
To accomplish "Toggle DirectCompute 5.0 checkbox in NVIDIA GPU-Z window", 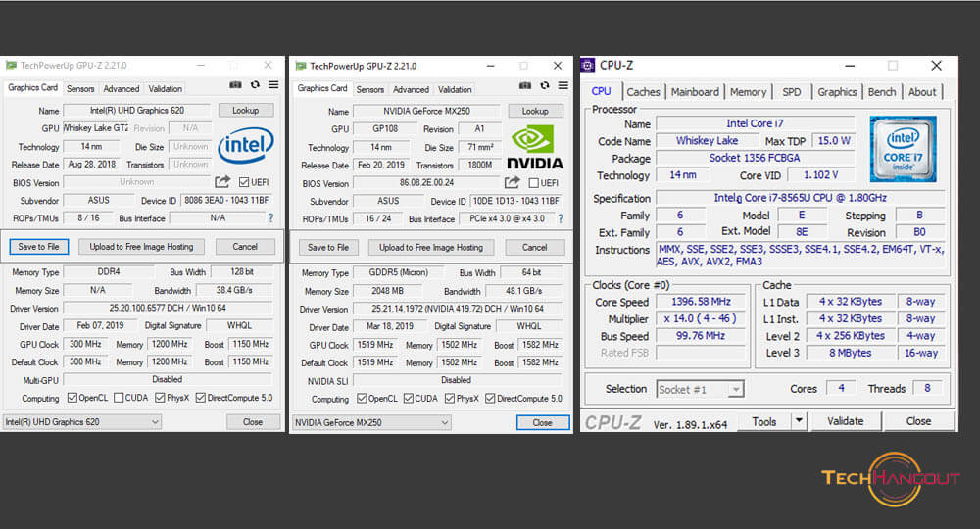I will tap(490, 398).
